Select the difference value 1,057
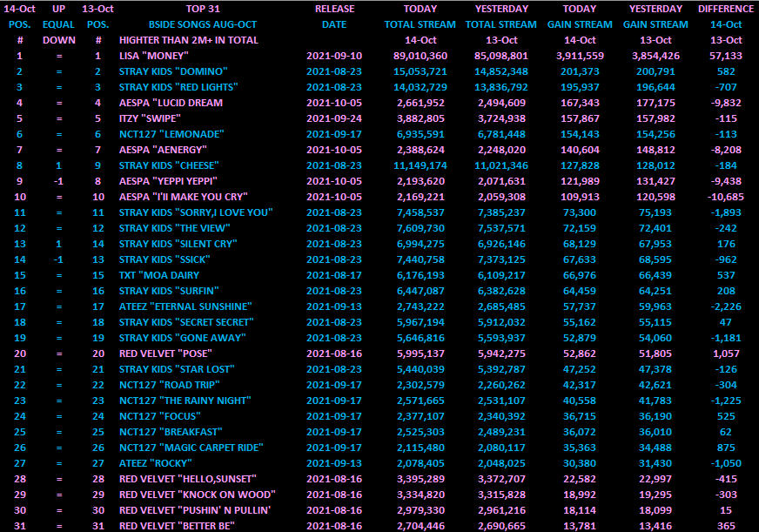759x532 pixels. pyautogui.click(x=726, y=354)
